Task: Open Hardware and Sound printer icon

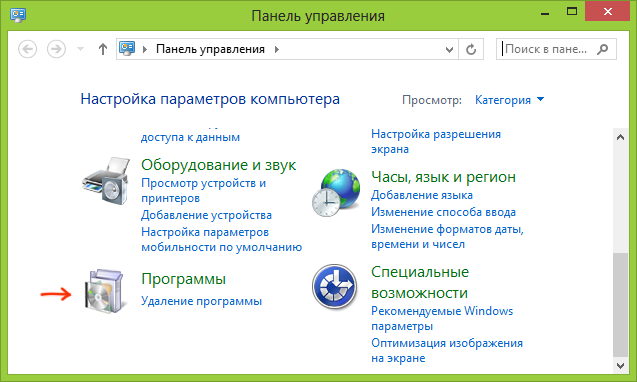Action: pos(106,180)
